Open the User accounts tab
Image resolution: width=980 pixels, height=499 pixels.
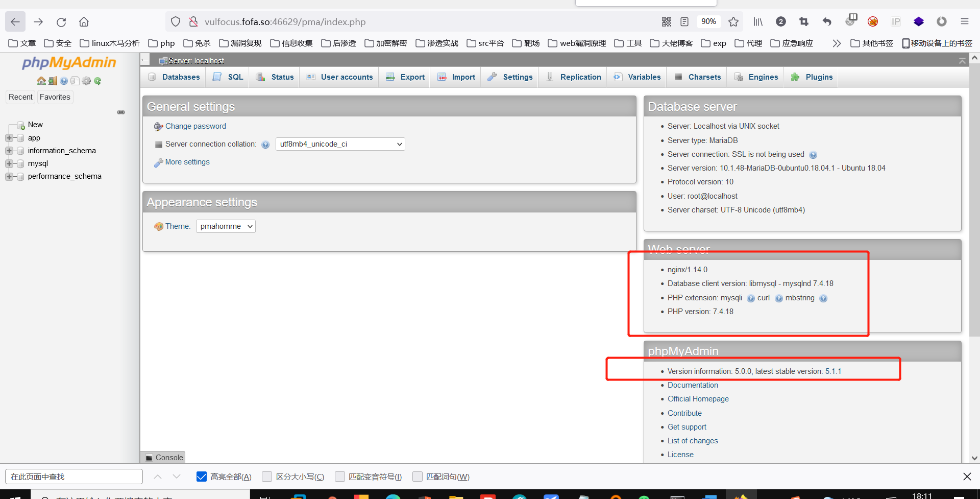[x=346, y=77]
